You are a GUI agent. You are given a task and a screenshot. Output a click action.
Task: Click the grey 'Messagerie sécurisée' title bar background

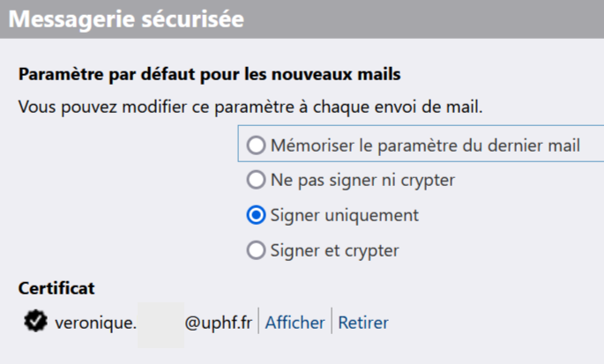pyautogui.click(x=423, y=19)
